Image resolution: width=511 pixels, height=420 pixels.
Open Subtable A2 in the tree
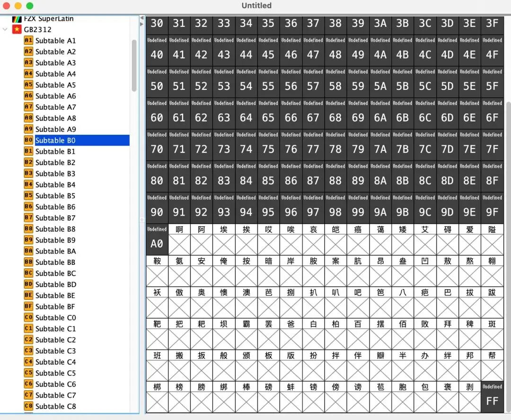coord(55,52)
